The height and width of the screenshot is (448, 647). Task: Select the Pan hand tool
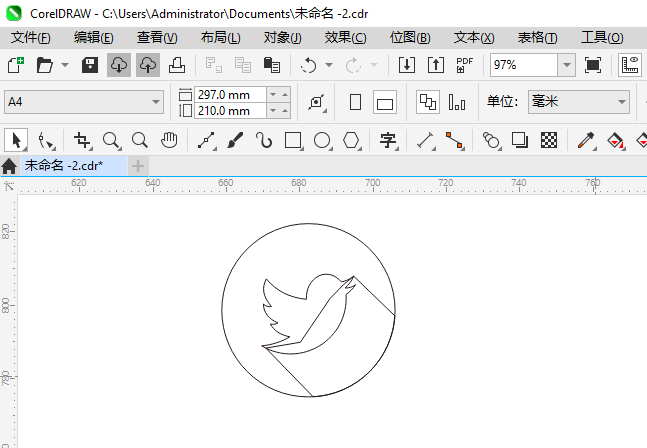click(x=169, y=140)
